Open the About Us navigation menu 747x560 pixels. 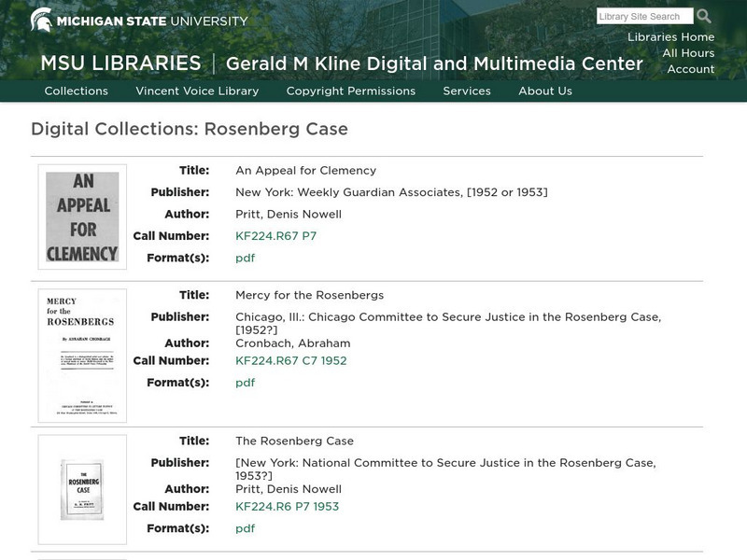coord(543,91)
